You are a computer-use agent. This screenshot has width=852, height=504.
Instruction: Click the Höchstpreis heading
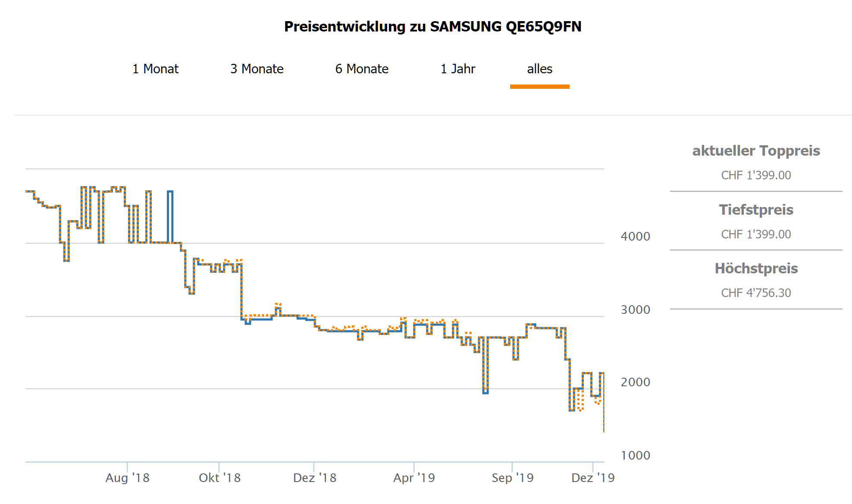click(756, 269)
